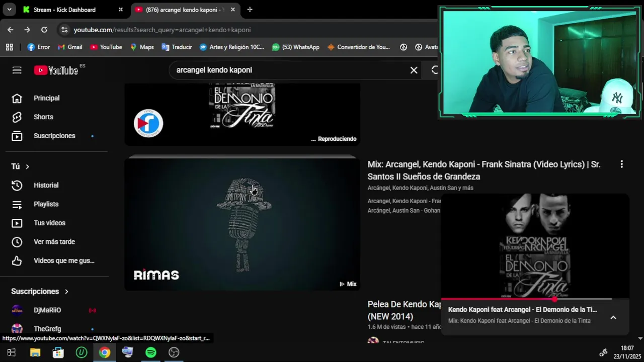
Task: Open the Error Facebook bookmark
Action: point(39,47)
